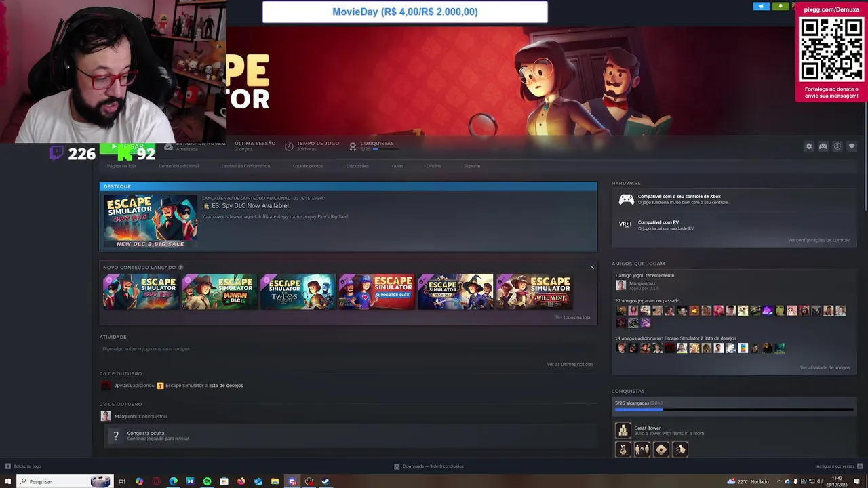Click Ver todos na loja link
This screenshot has height=488, width=868.
(573, 317)
